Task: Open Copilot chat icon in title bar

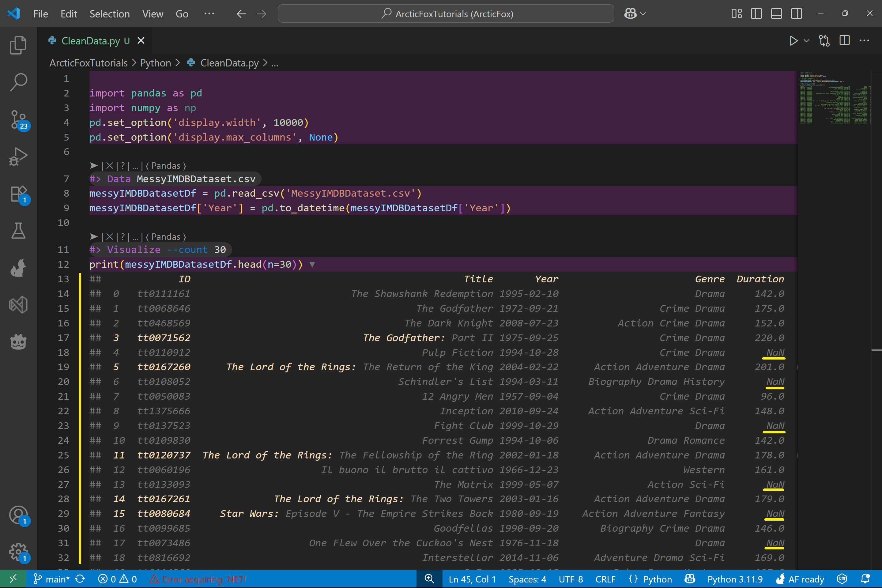Action: [x=630, y=14]
